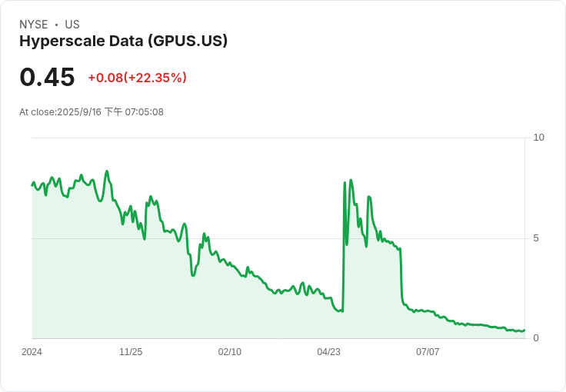
Task: Click the 0 y-axis value label
Action: 536,338
